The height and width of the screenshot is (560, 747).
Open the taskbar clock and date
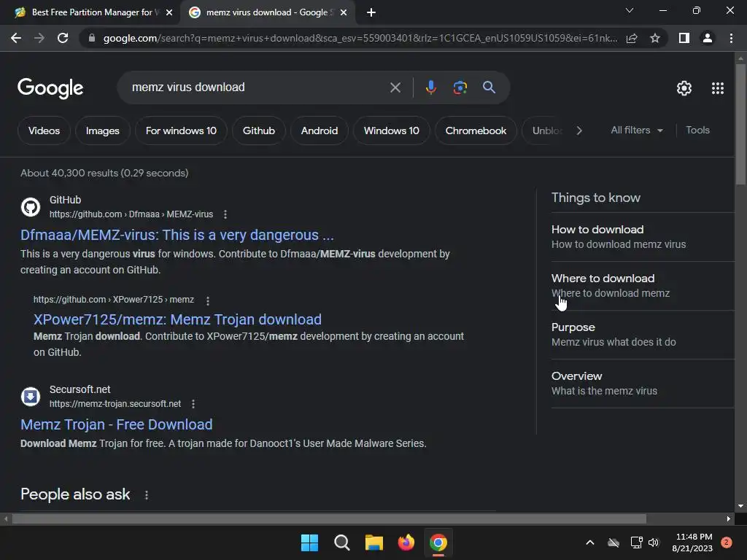(692, 542)
